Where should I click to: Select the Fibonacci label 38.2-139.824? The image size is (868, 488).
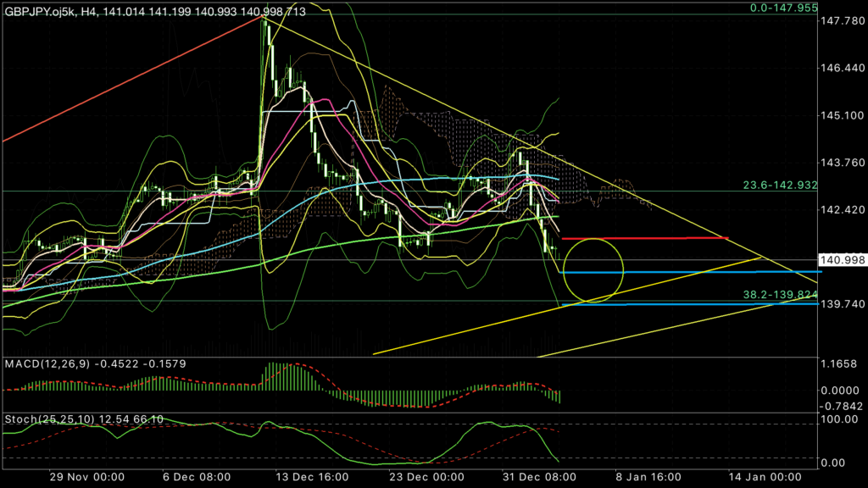click(x=780, y=294)
